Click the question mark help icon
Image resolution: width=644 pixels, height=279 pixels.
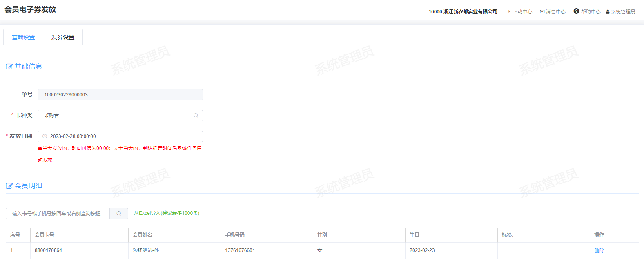coord(576,11)
